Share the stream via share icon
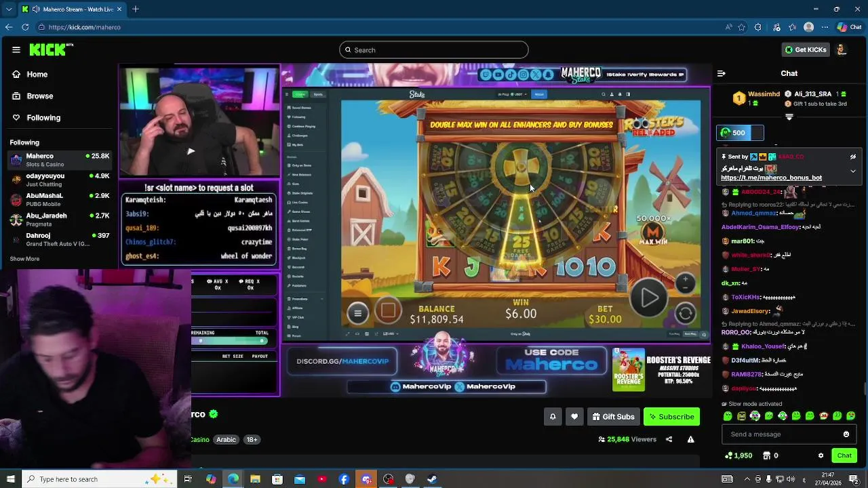The height and width of the screenshot is (488, 868). pos(669,439)
